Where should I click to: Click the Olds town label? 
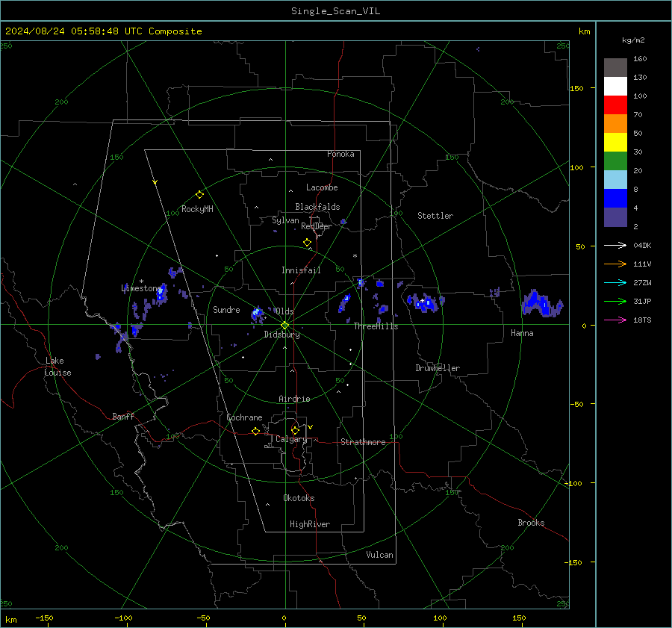(x=284, y=311)
